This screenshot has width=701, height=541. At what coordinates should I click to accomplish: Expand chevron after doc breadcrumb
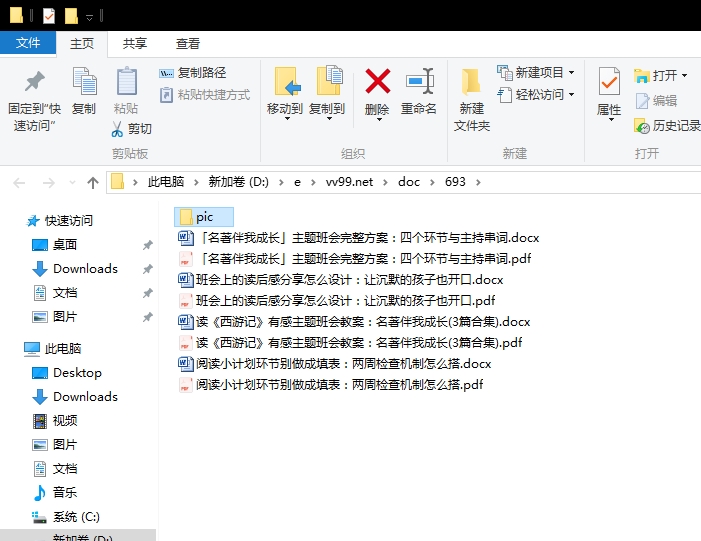tap(432, 182)
